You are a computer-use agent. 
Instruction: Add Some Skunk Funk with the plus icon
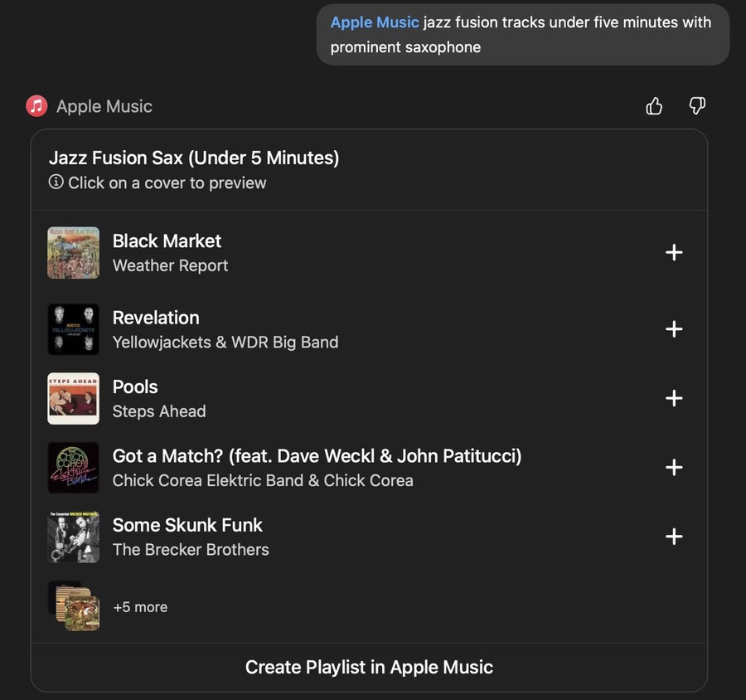coord(674,537)
